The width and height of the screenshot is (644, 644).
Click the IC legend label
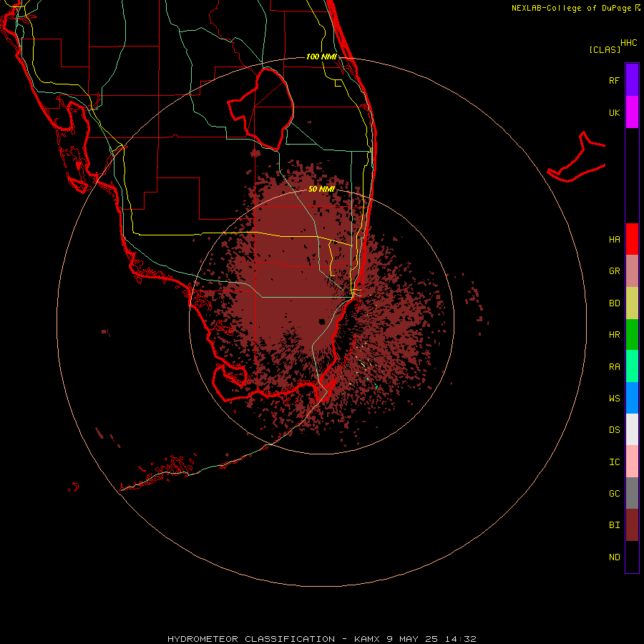(614, 462)
